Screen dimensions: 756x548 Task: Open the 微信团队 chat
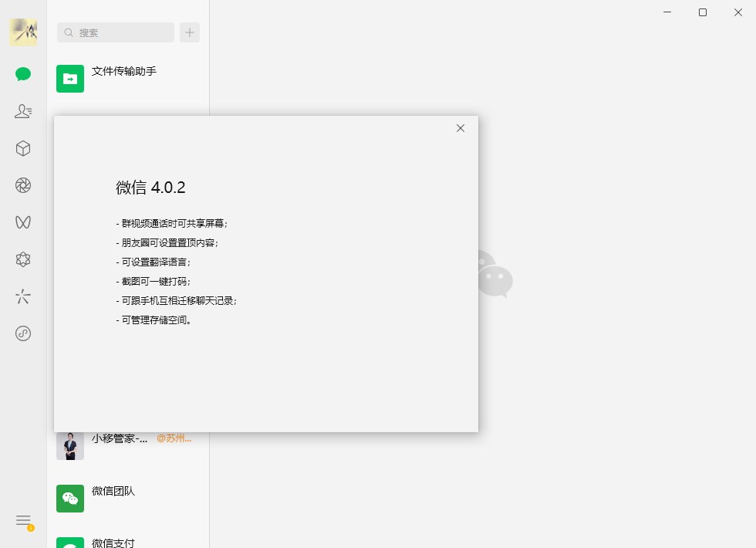coord(128,499)
